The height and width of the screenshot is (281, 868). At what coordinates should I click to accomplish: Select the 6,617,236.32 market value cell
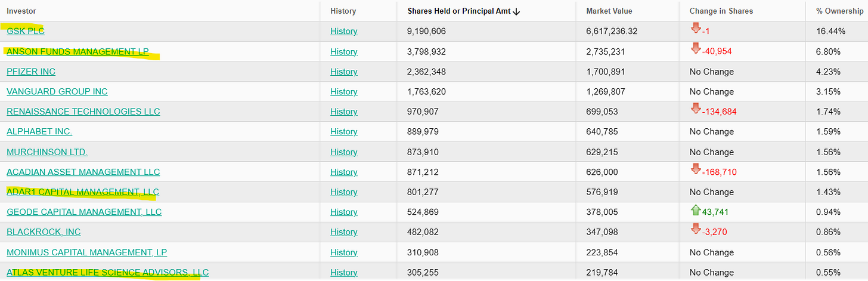click(x=612, y=31)
